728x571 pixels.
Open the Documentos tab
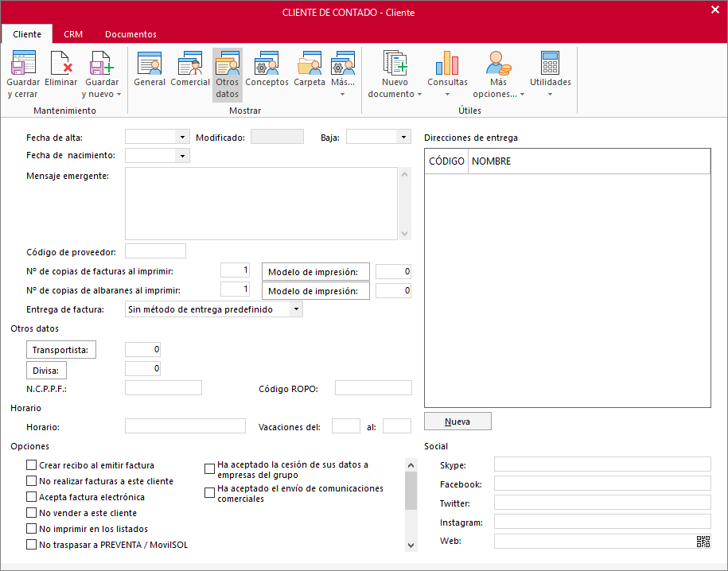pos(130,34)
